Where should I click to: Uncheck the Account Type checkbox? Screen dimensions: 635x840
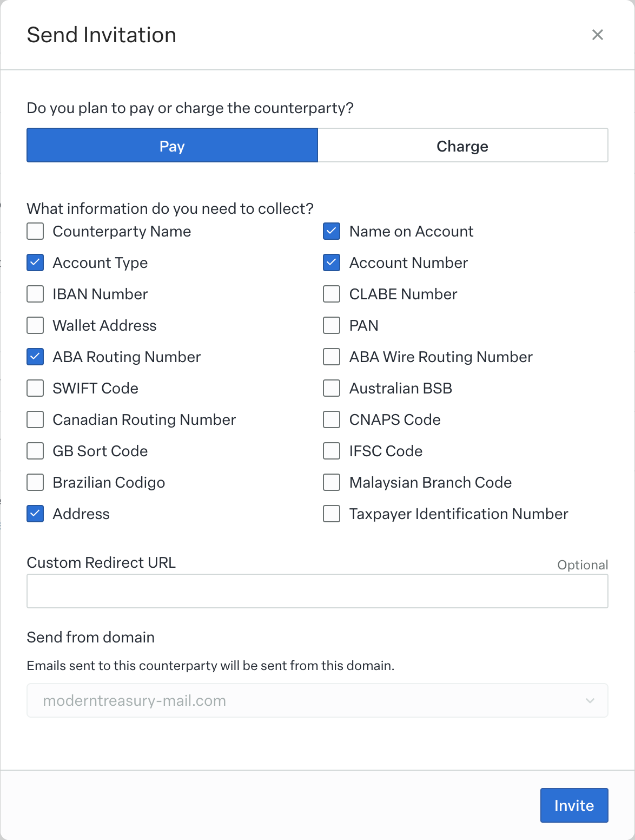click(x=35, y=263)
